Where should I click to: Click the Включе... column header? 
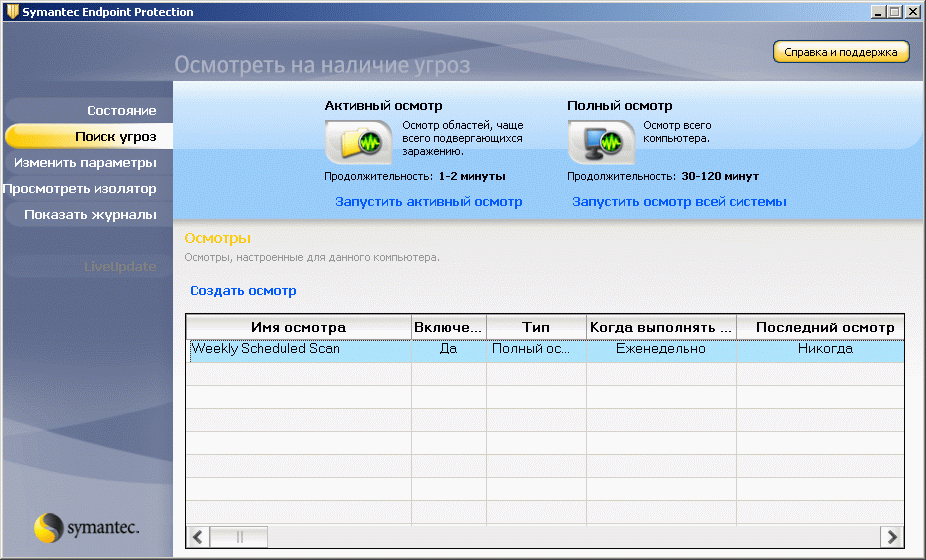448,327
